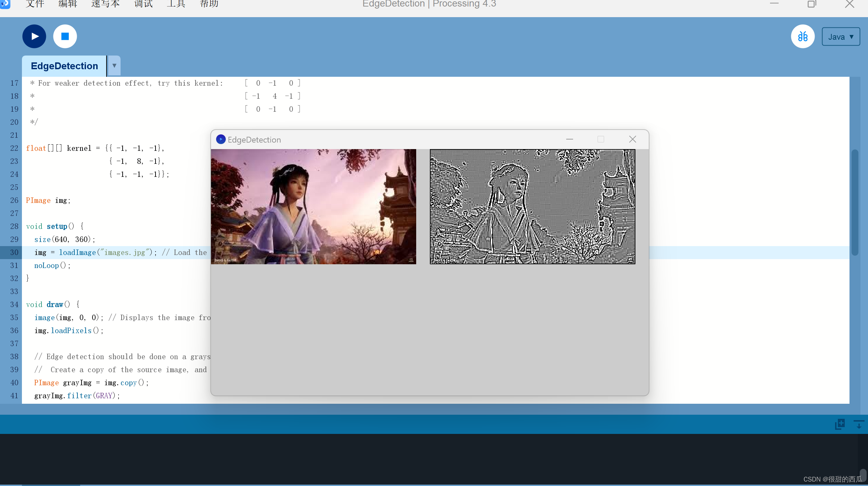Toggle the debugger butterfly icon
868x486 pixels.
pyautogui.click(x=803, y=36)
